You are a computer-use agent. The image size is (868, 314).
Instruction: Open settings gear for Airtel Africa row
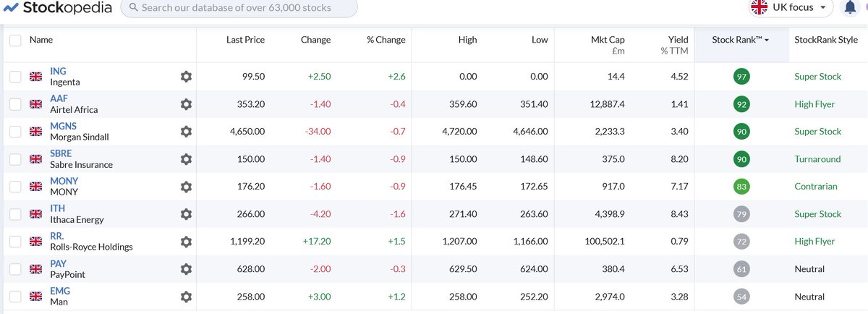[x=186, y=104]
